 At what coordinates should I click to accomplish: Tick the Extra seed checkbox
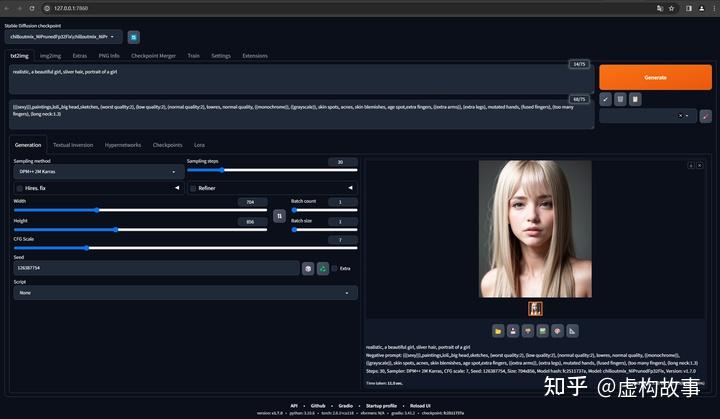click(x=335, y=268)
